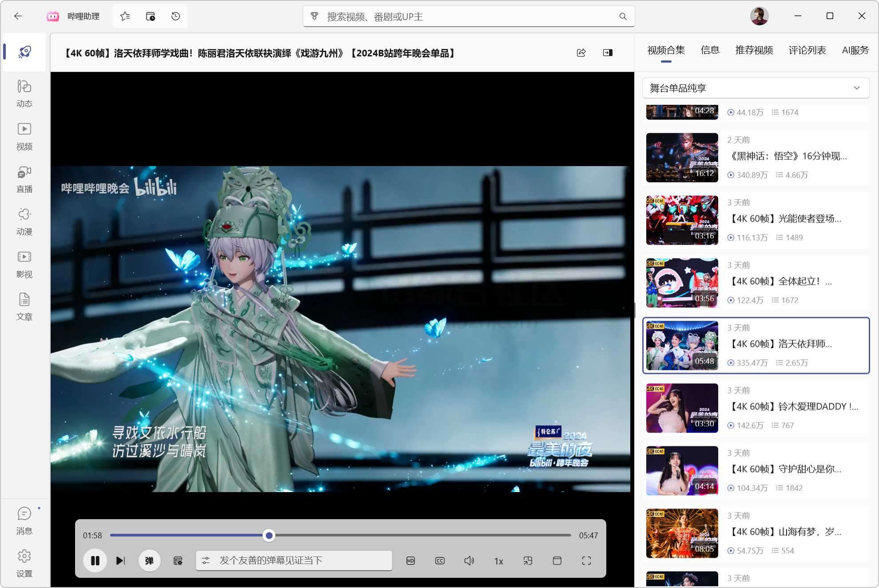Open 铃木爱理DADDY video item
Image resolution: width=879 pixels, height=588 pixels.
click(x=756, y=408)
